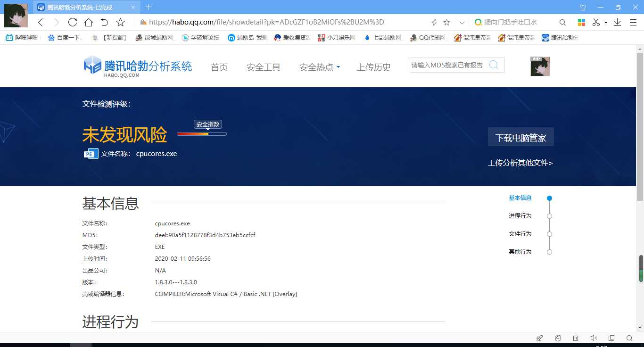Select the 其他行为 radio dot in side nav
This screenshot has width=644, height=347.
click(549, 252)
